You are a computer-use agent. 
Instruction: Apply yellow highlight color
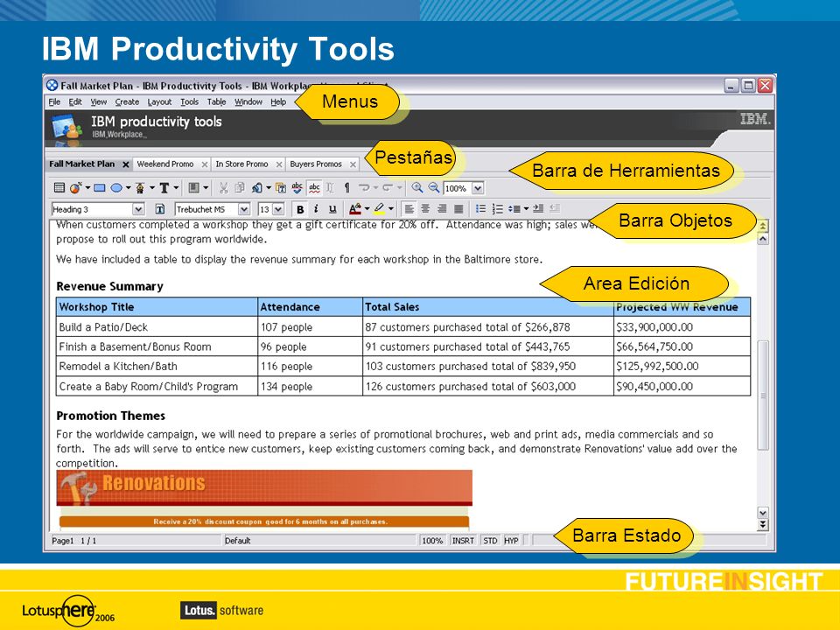[379, 209]
